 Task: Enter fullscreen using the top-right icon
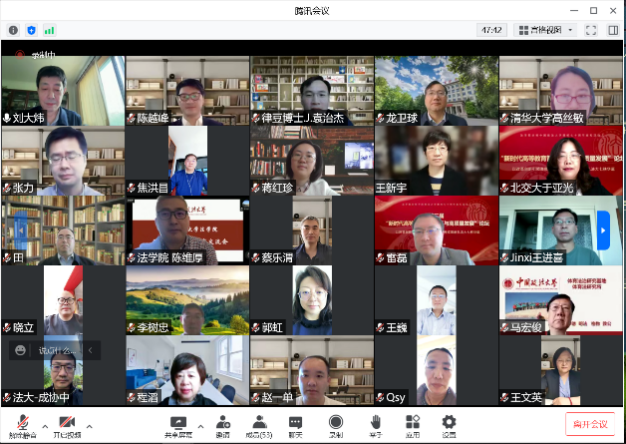[x=591, y=30]
